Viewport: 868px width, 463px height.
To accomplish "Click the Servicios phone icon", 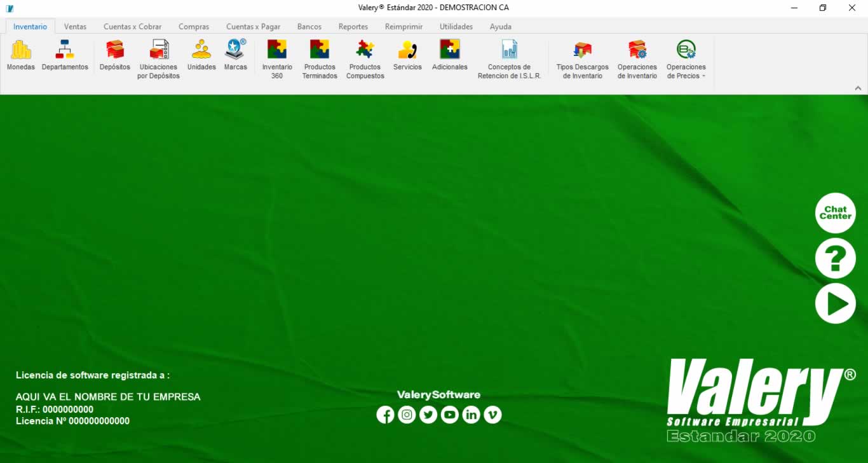I will [x=407, y=51].
